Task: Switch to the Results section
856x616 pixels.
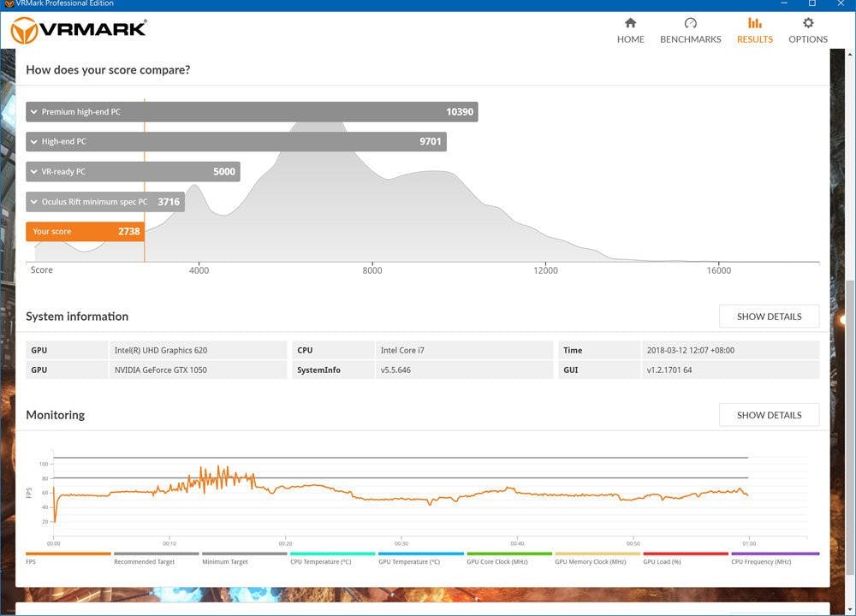Action: [755, 31]
